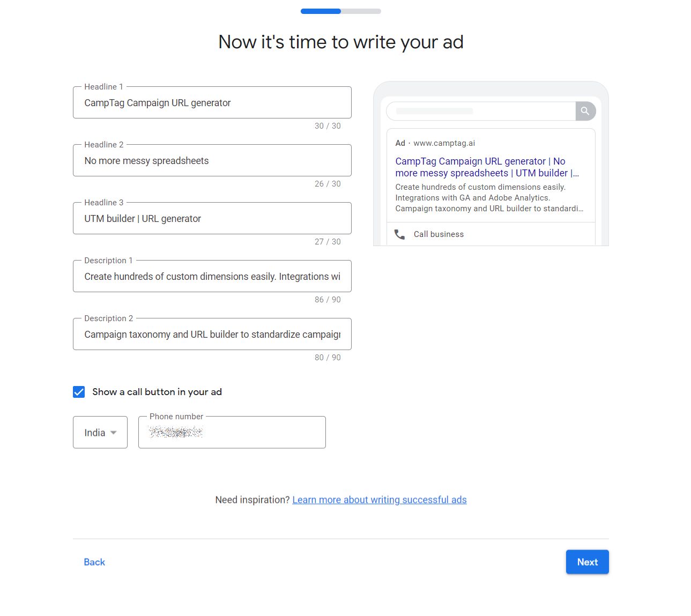This screenshot has width=691, height=616.
Task: Select the Headline 2 field containing messy spreadsheets text
Action: (212, 160)
